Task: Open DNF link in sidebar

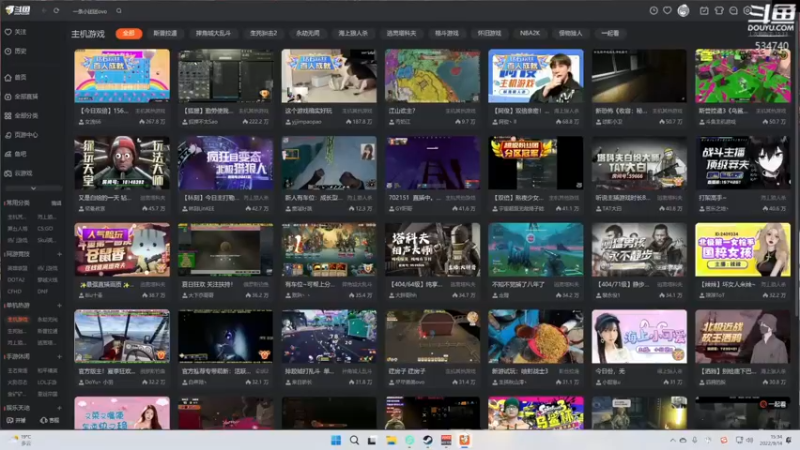Action: click(x=42, y=291)
